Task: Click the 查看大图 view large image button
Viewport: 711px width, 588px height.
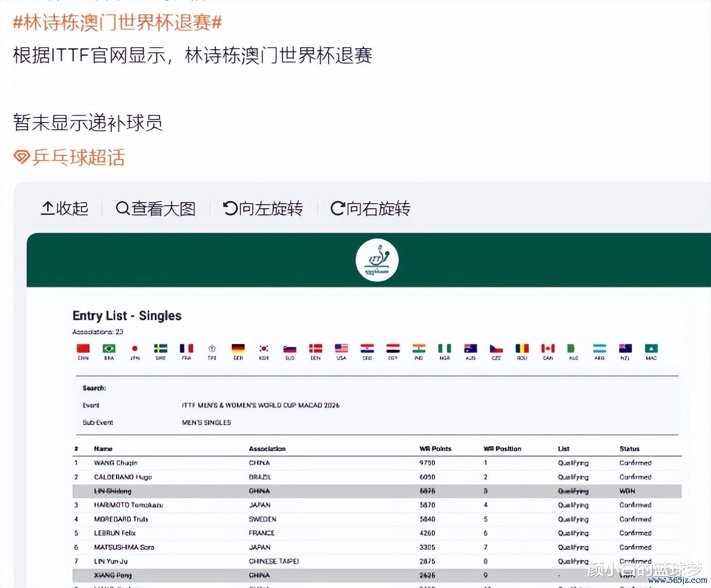Action: coord(163,208)
